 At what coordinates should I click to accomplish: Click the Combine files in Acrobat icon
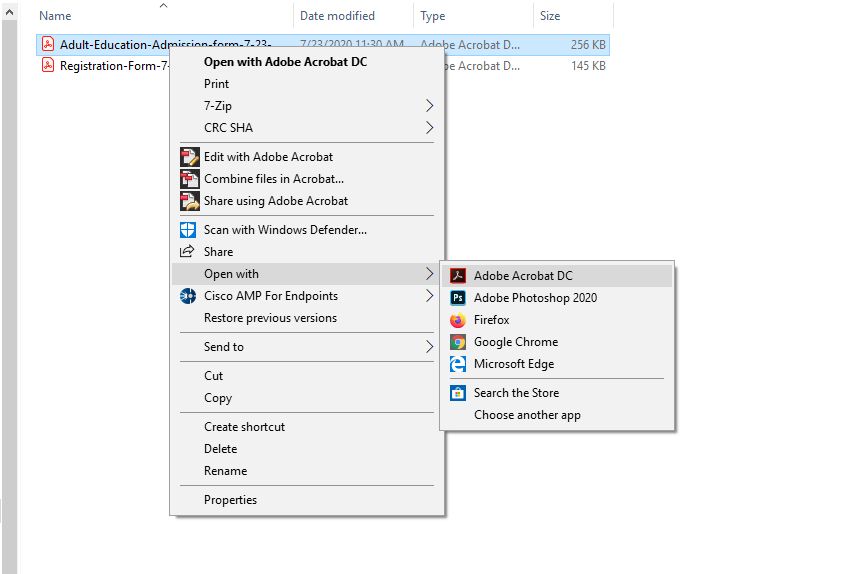click(x=189, y=179)
